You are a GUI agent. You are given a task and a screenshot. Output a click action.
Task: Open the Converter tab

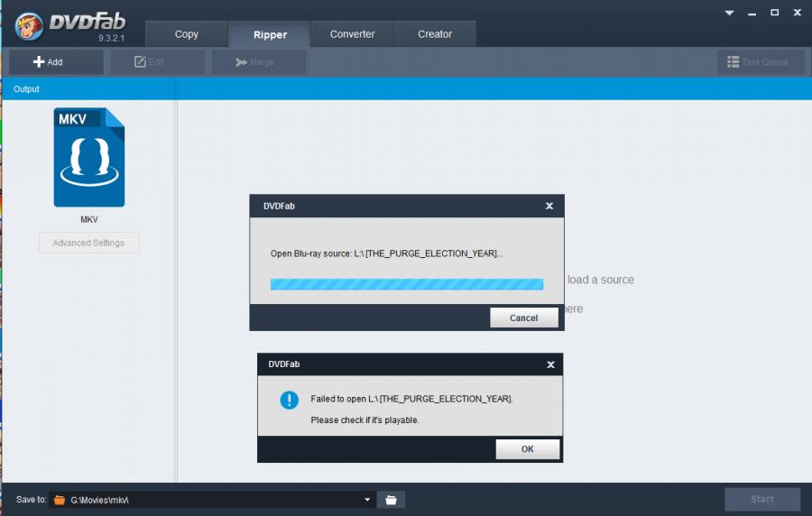point(352,34)
